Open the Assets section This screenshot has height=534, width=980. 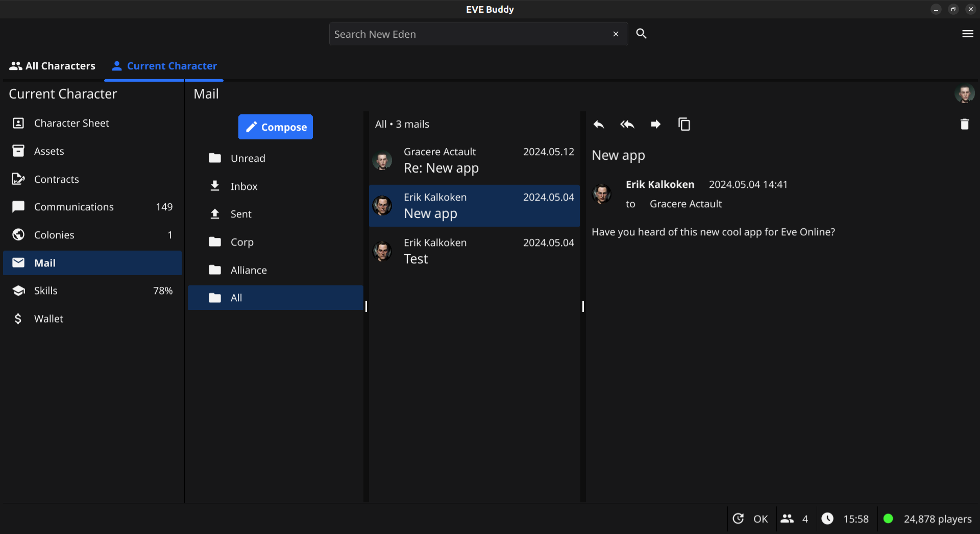coord(92,151)
